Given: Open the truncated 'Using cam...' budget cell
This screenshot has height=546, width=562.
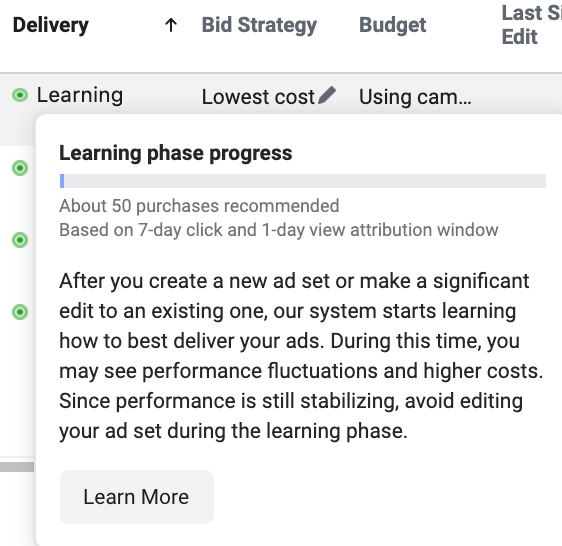Looking at the screenshot, I should point(415,97).
